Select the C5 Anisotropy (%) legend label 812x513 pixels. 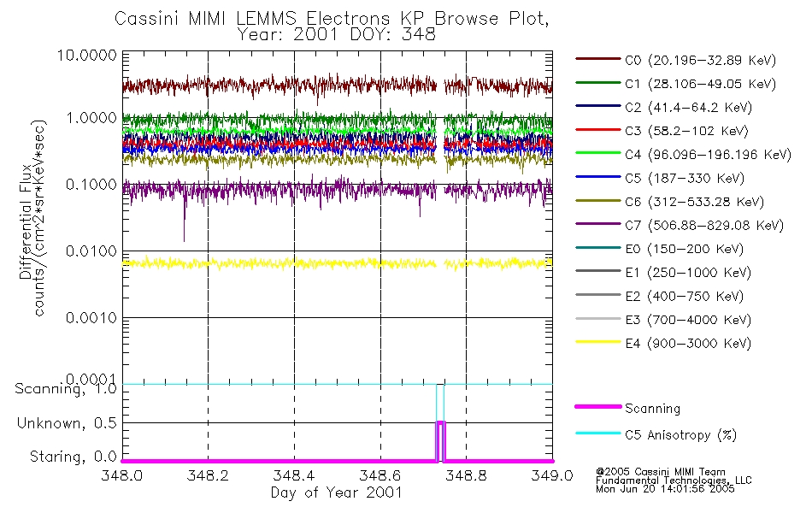click(680, 434)
